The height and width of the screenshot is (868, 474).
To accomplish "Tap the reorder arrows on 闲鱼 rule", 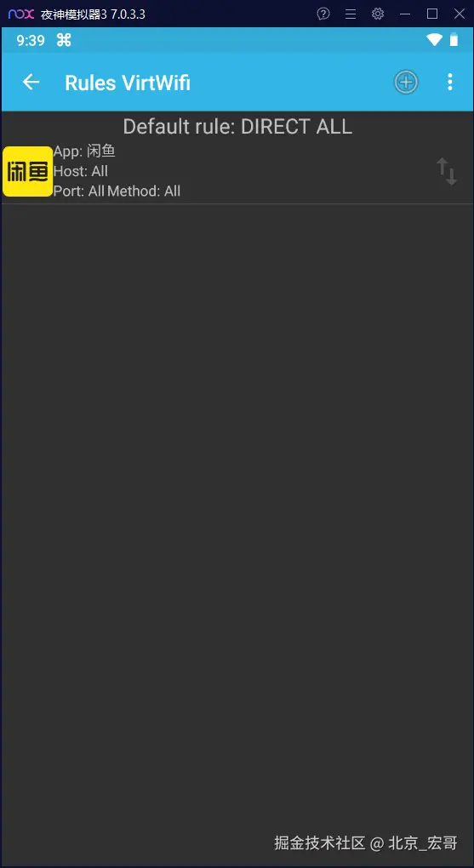I will pos(446,172).
